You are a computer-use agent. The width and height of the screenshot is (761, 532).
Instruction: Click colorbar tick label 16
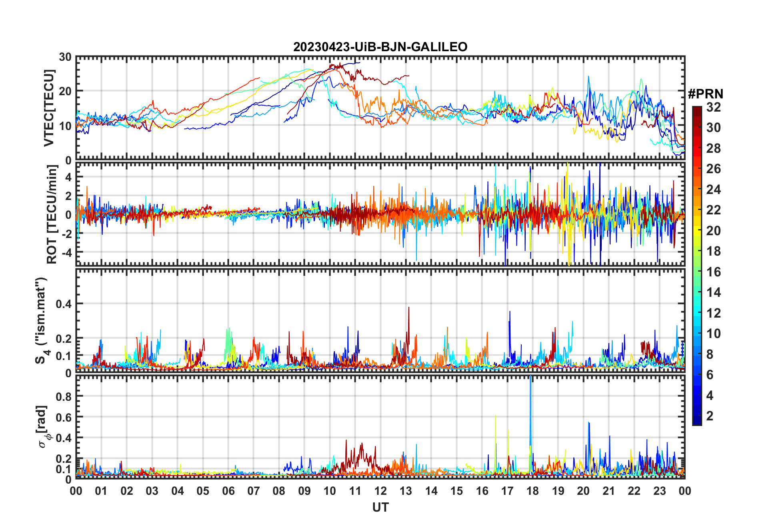[713, 272]
